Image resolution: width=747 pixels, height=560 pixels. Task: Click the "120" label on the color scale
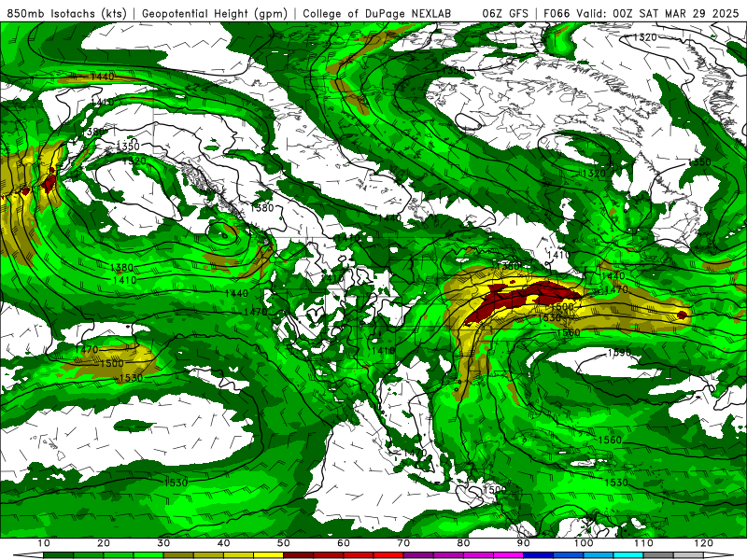[704, 543]
